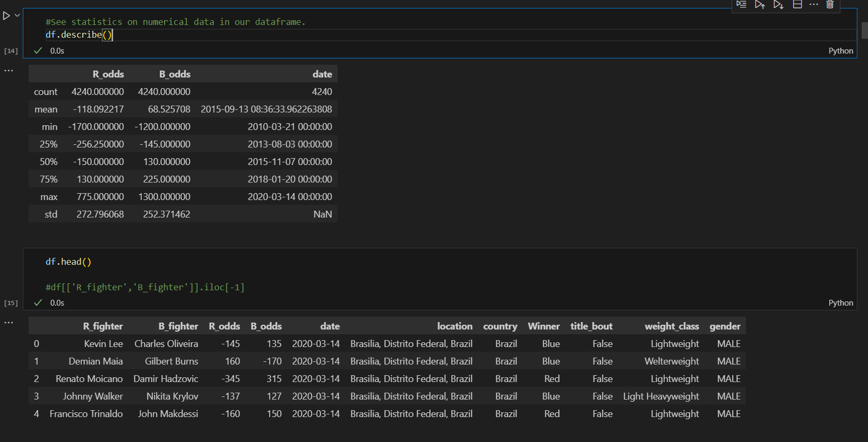
Task: Execute Above Cells from cell toolbar
Action: [x=760, y=4]
